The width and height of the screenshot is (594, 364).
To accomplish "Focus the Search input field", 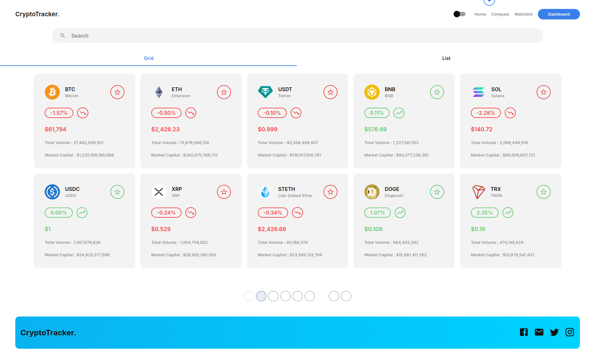I will [298, 36].
